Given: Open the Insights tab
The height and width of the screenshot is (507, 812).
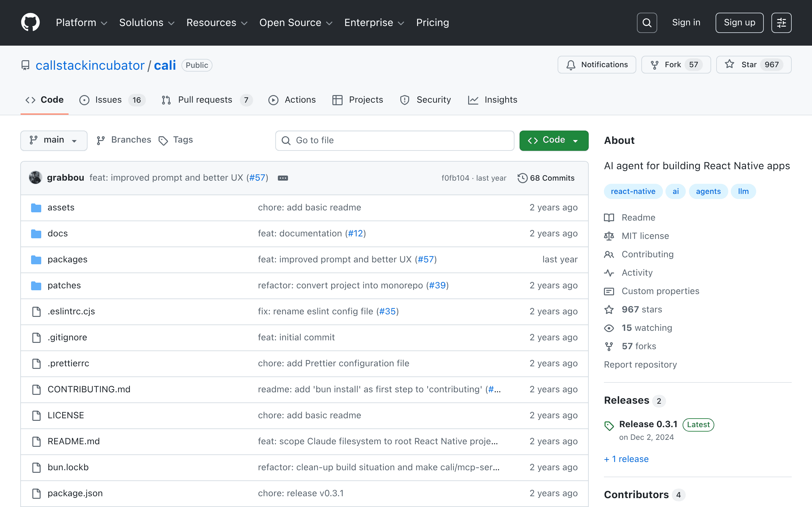Looking at the screenshot, I should point(493,100).
